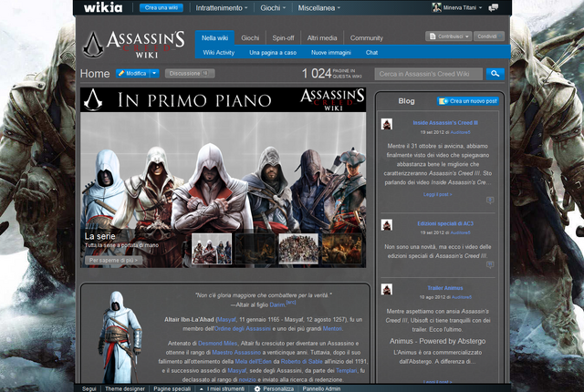Click Segui in bottom toolbar
This screenshot has height=392, width=584.
tap(89, 388)
